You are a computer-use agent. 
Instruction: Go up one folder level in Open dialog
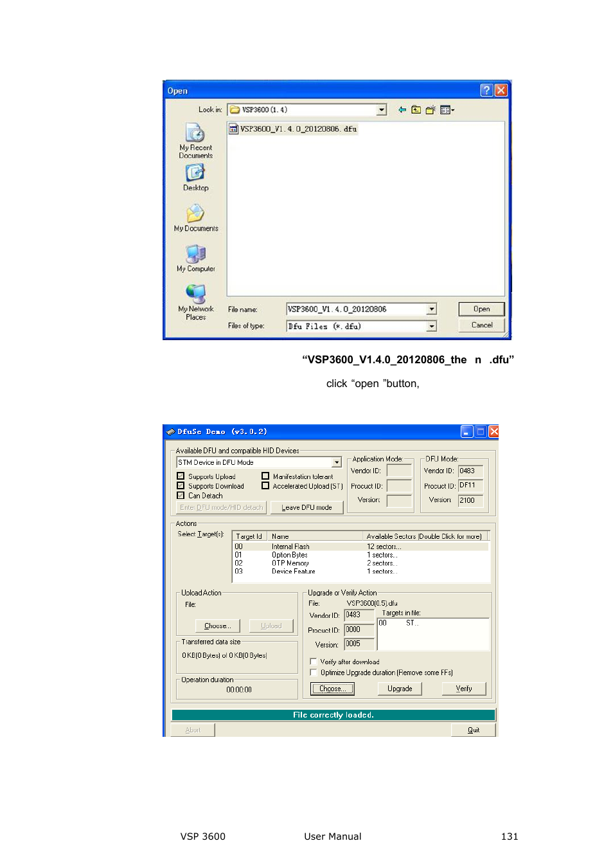[x=416, y=110]
